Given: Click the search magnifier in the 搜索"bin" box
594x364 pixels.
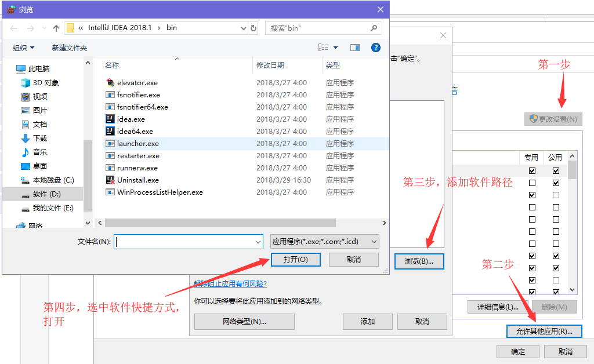Looking at the screenshot, I should [375, 27].
